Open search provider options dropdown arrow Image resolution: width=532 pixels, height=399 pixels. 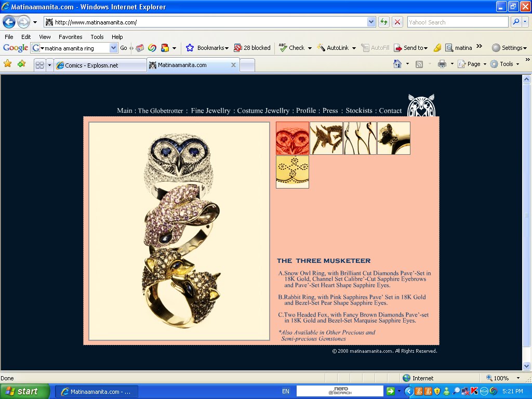coord(525,22)
